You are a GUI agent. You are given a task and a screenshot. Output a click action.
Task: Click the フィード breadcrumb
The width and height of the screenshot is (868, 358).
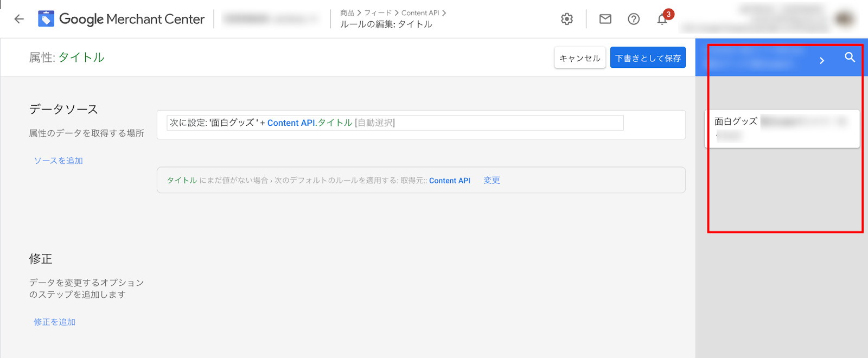coord(378,13)
